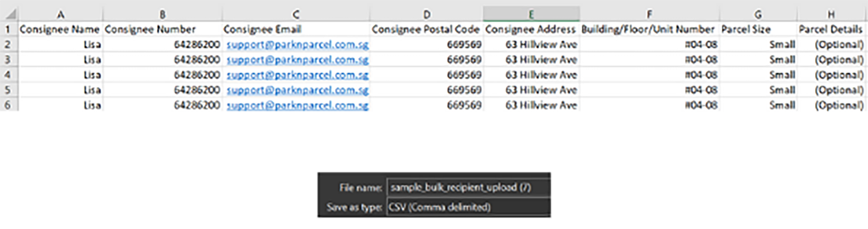This screenshot has height=229, width=868.
Task: Select the Building/Floor/Unit Number header cell
Action: (649, 29)
